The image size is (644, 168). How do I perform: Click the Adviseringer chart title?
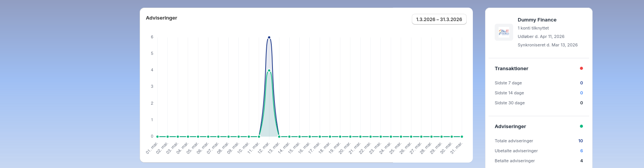coord(162,18)
